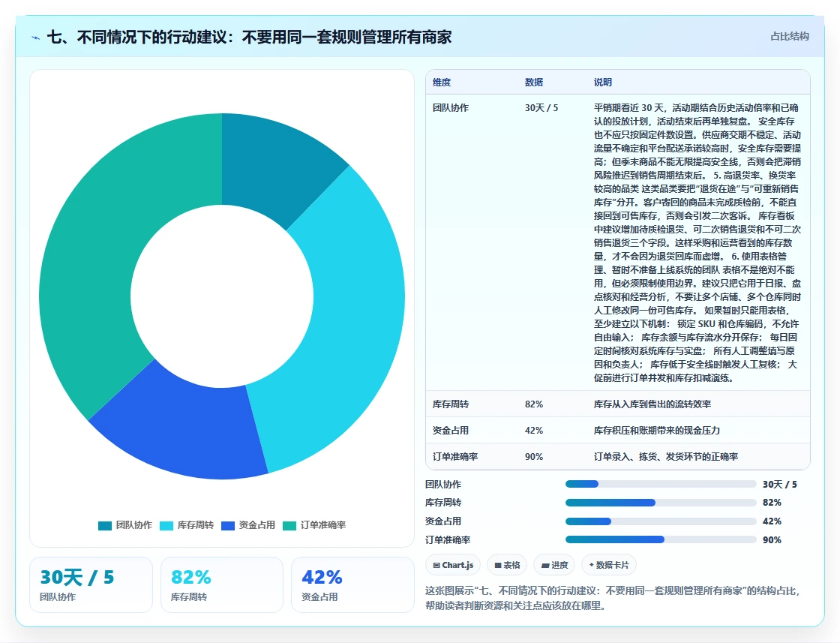Click the 表格 tag
This screenshot has height=643, width=840.
pos(507,565)
